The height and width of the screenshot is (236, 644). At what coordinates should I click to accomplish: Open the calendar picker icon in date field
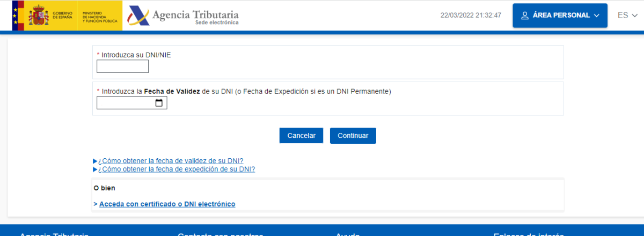click(159, 103)
